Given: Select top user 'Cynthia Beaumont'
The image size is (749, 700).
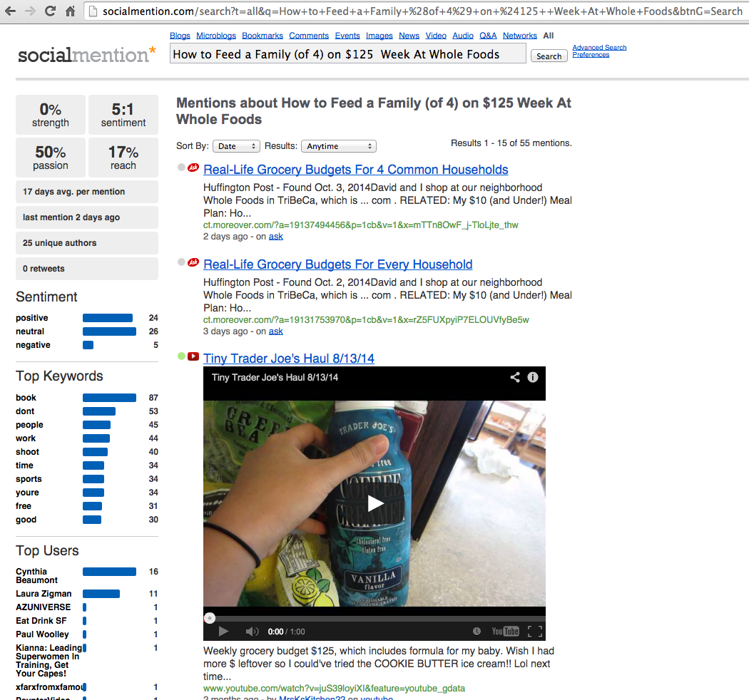Looking at the screenshot, I should click(x=37, y=576).
